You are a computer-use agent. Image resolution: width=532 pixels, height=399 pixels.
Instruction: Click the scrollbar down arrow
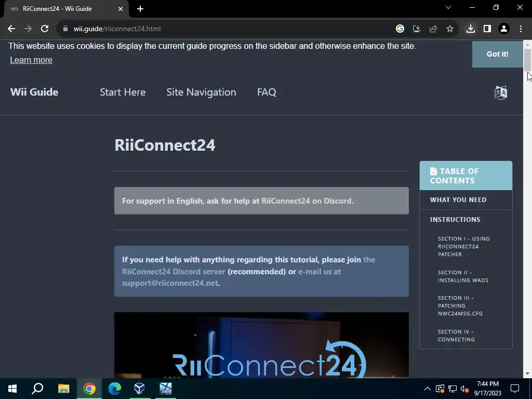(x=528, y=374)
